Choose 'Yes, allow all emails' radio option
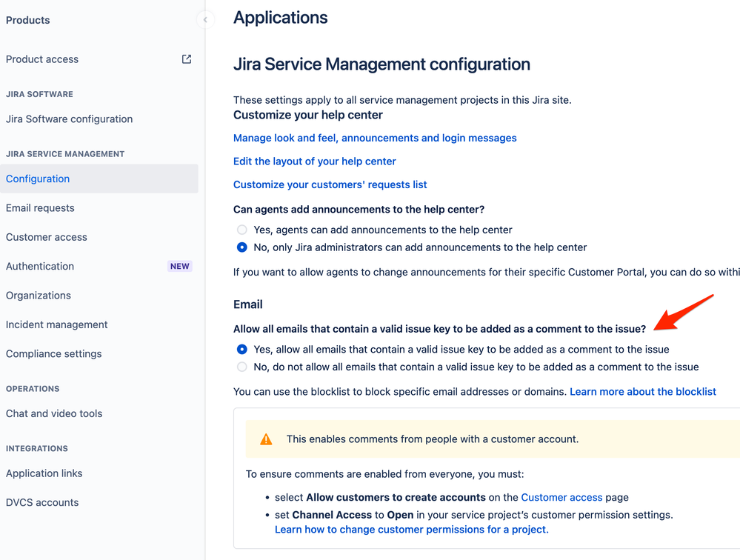Viewport: 740px width, 560px height. [x=242, y=350]
